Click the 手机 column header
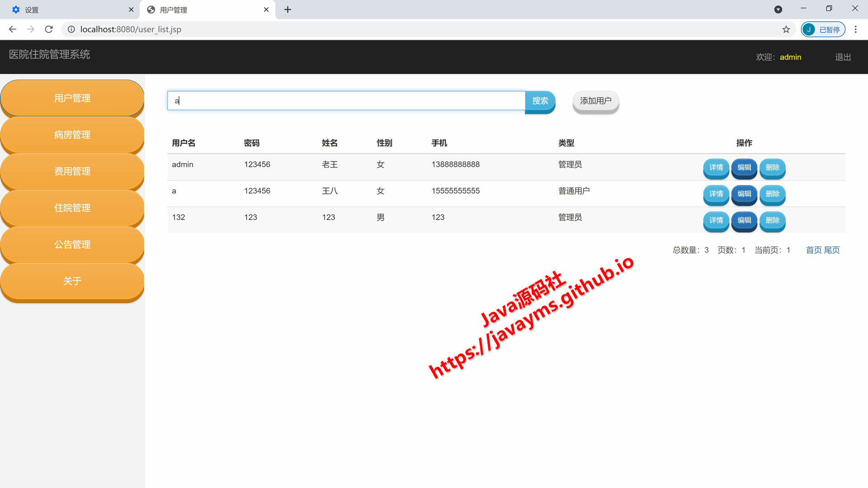Screen dimensions: 868x488 point(439,143)
